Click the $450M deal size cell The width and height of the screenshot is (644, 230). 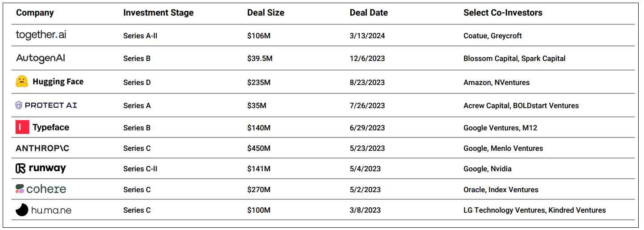pos(259,148)
